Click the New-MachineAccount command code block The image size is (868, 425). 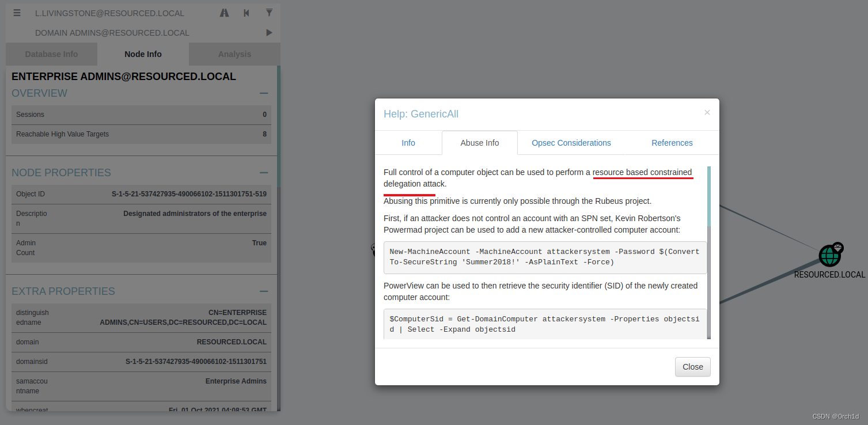[545, 257]
